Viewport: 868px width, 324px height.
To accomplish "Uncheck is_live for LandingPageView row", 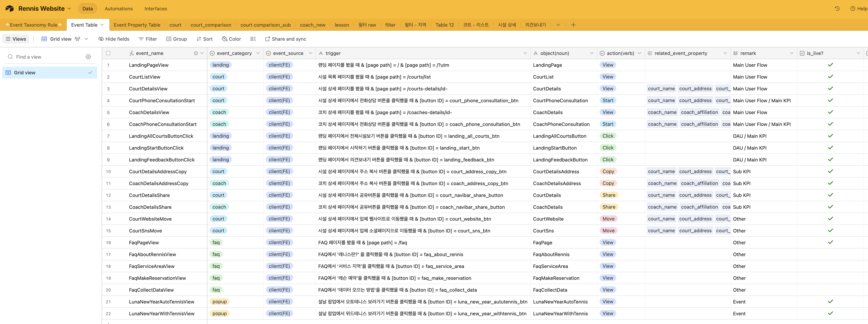I will 830,65.
